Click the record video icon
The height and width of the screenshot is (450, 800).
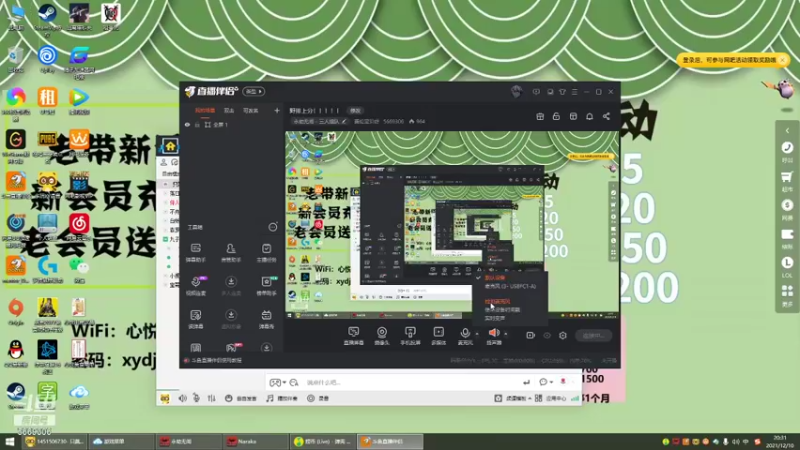tap(531, 335)
